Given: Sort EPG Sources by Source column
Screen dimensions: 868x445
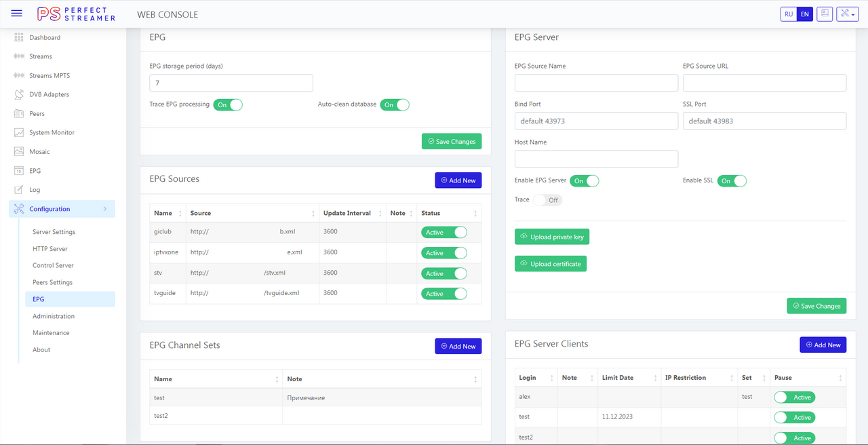Looking at the screenshot, I should click(252, 213).
